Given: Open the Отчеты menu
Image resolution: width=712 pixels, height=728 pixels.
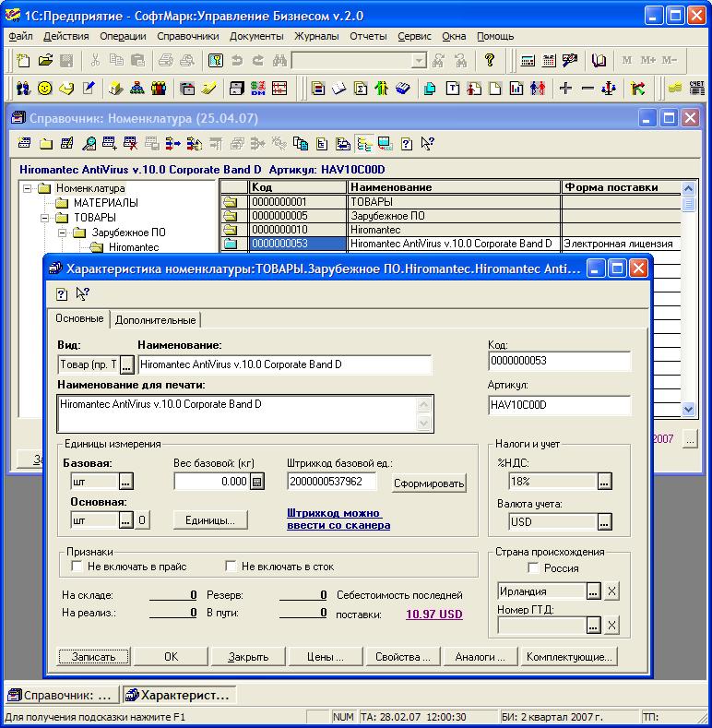Looking at the screenshot, I should pyautogui.click(x=368, y=36).
